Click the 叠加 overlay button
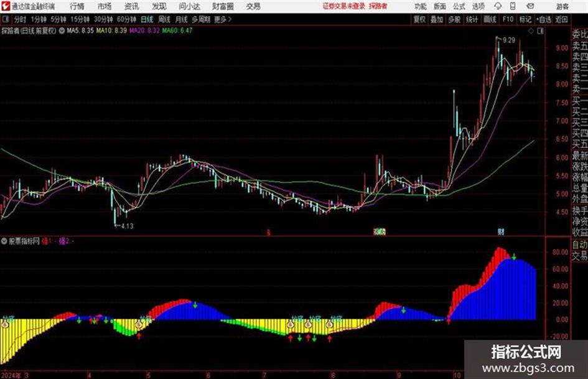This screenshot has height=379, width=588. coord(437,19)
